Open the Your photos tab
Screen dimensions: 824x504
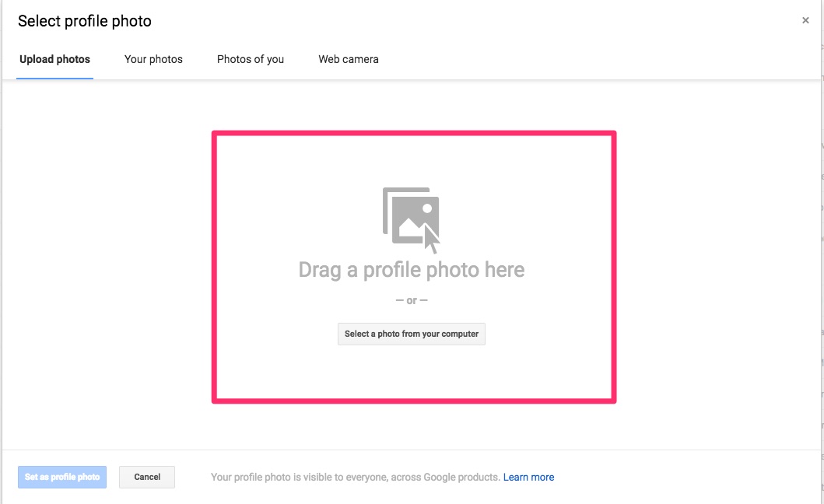tap(153, 59)
